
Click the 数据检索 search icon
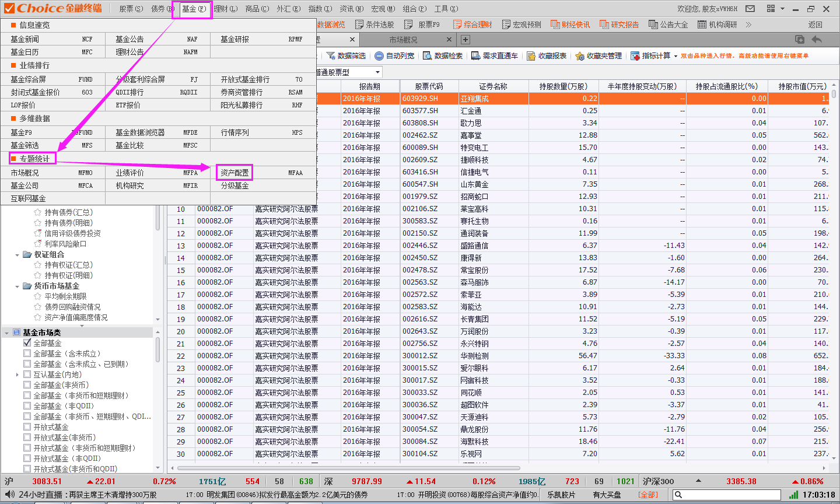click(x=427, y=56)
